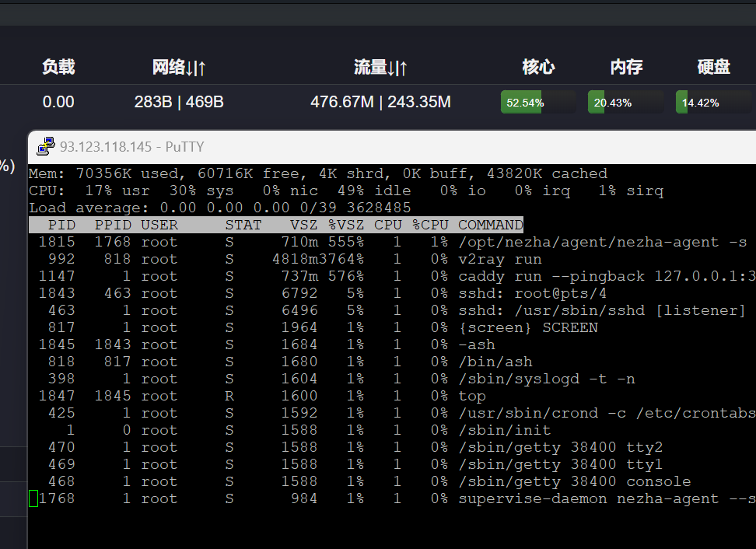This screenshot has height=549, width=756.
Task: Click the getty tty2 process row
Action: pyautogui.click(x=392, y=447)
